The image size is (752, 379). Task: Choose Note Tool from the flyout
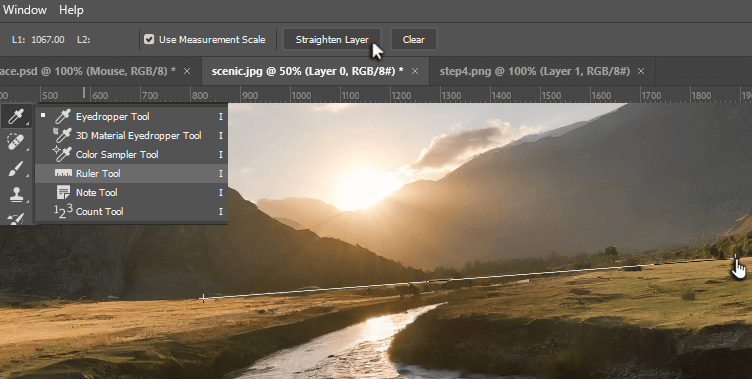131,192
